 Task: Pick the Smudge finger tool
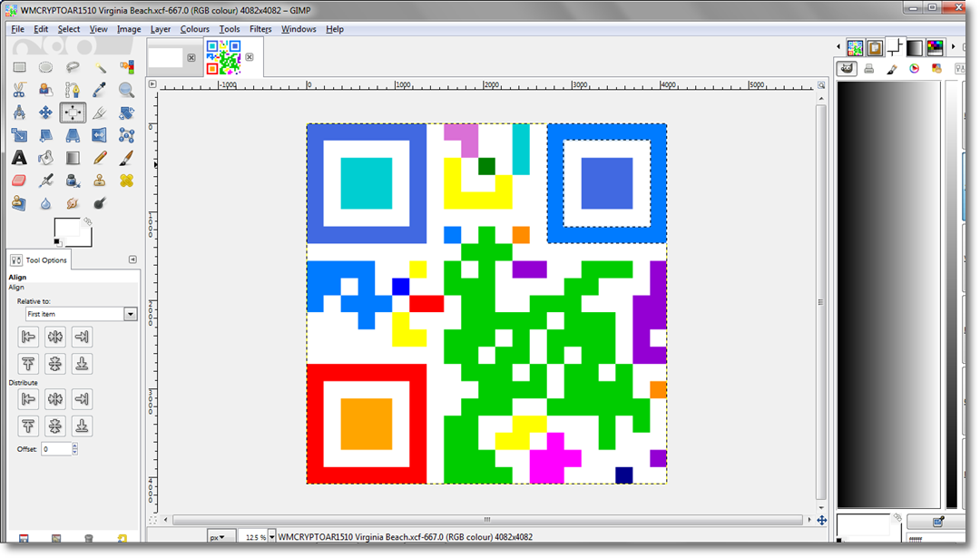tap(73, 203)
